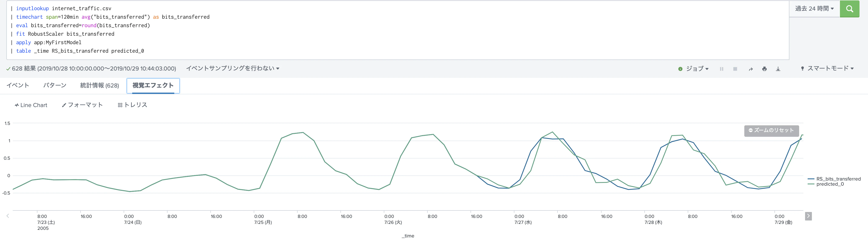This screenshot has width=868, height=243.
Task: Click the 1.5 y-axis value
Action: [x=7, y=124]
